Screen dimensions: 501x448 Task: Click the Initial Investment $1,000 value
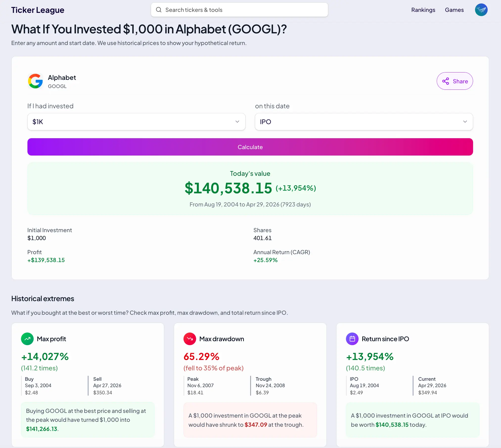click(37, 238)
